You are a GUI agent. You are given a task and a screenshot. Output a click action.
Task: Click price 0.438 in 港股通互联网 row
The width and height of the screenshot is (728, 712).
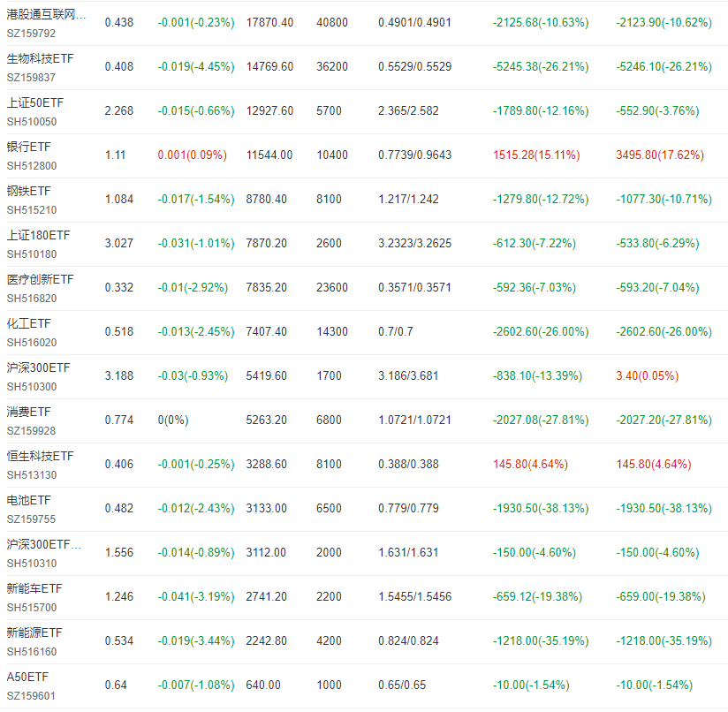click(119, 22)
